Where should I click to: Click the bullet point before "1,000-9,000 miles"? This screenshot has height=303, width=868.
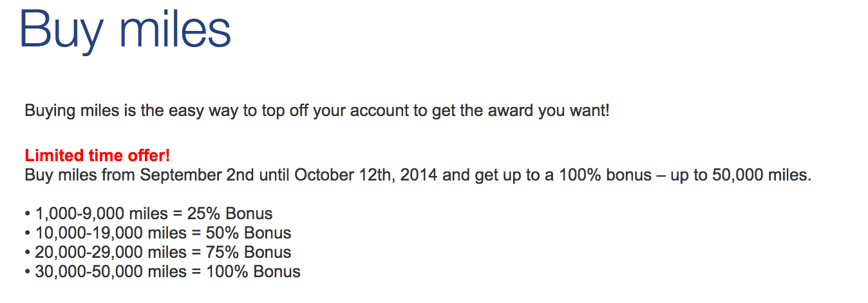click(27, 214)
